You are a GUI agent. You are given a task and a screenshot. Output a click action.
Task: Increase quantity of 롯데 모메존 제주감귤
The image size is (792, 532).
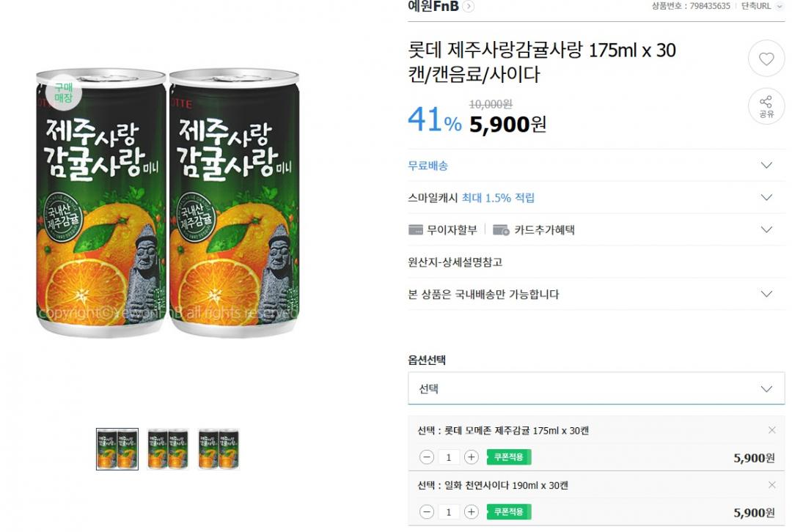click(x=471, y=457)
